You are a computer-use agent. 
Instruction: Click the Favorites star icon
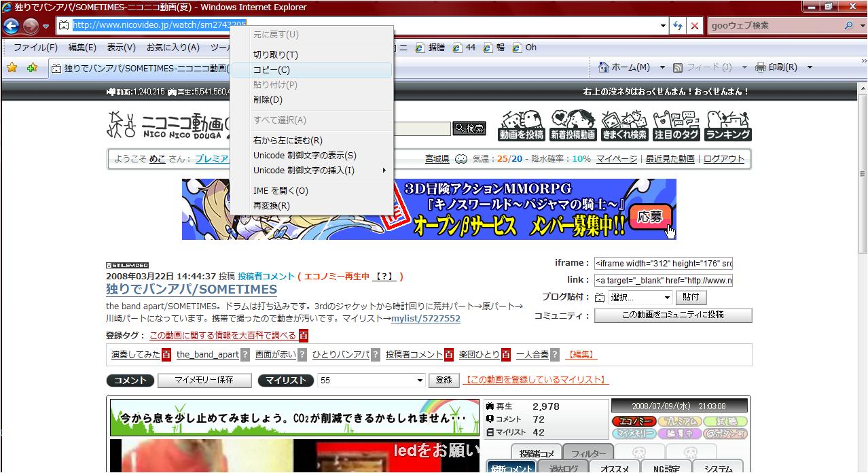[12, 67]
